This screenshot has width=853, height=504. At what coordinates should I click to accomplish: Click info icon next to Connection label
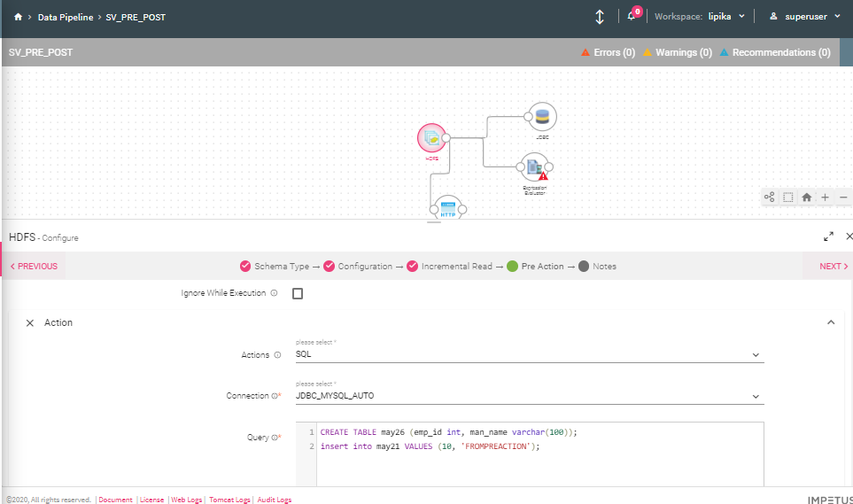click(275, 396)
